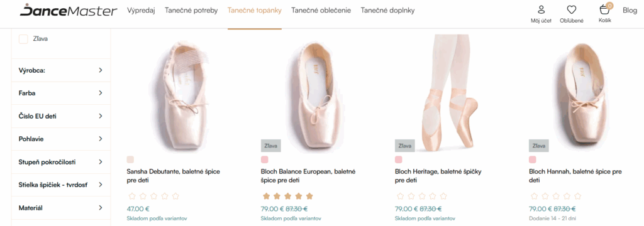
Task: Expand the Farba filter section
Action: (61, 93)
